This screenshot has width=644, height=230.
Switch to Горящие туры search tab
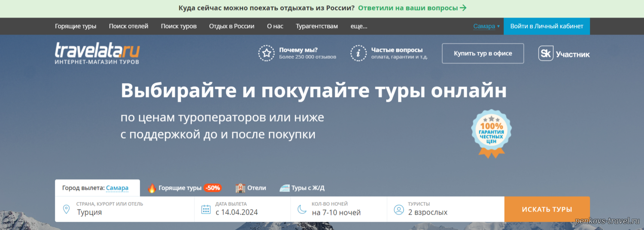pyautogui.click(x=184, y=188)
